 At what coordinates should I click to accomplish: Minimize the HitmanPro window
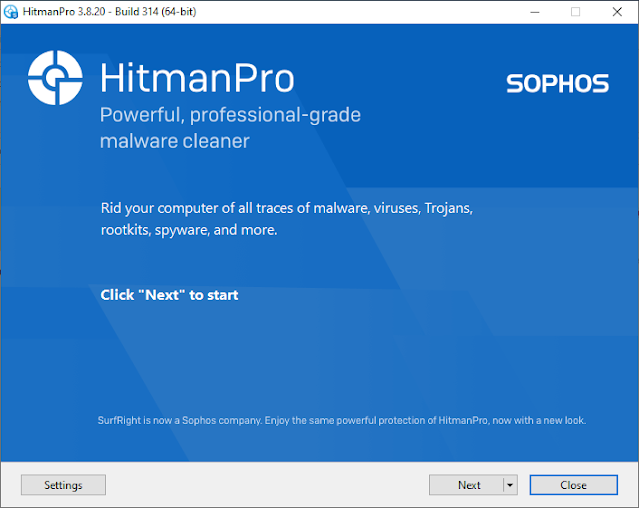pyautogui.click(x=535, y=12)
